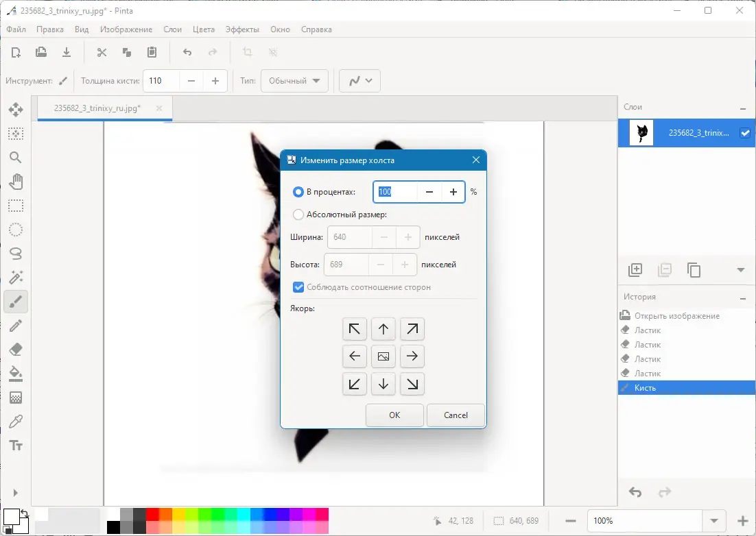Set anchor to top-right arrow
The width and height of the screenshot is (756, 536).
[412, 329]
